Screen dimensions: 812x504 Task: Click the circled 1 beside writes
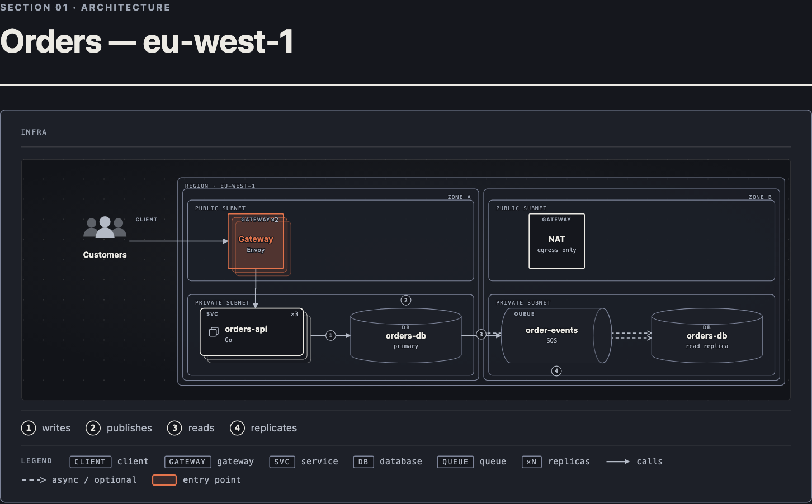[x=29, y=428]
